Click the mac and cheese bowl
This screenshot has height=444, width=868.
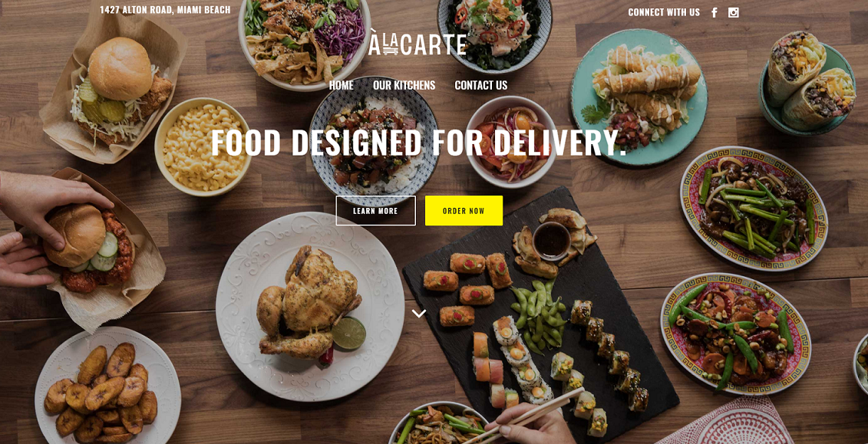pos(203,146)
